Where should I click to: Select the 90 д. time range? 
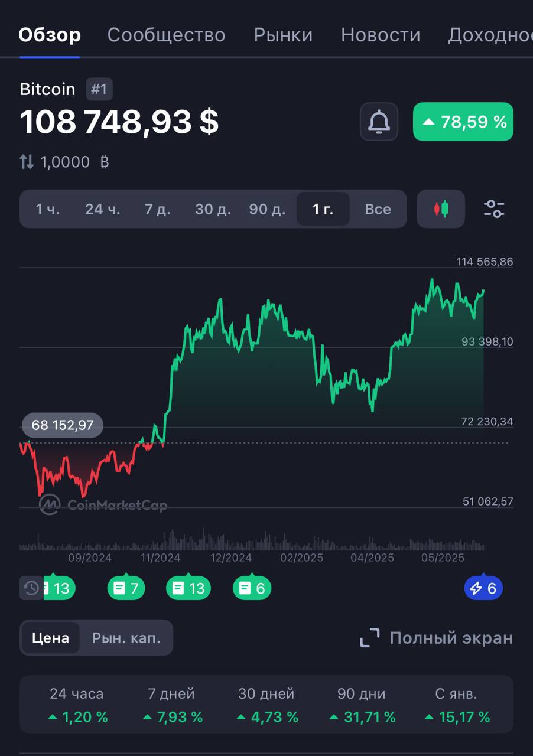click(x=267, y=209)
